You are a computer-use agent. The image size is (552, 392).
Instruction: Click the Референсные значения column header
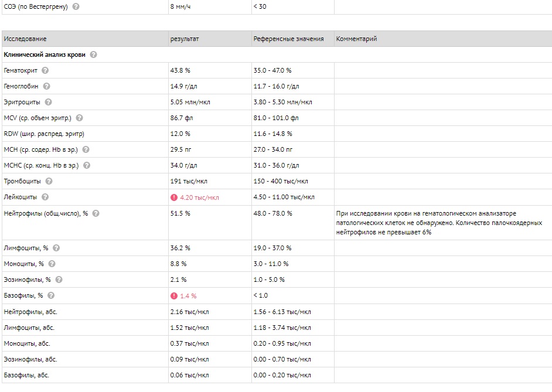(288, 39)
